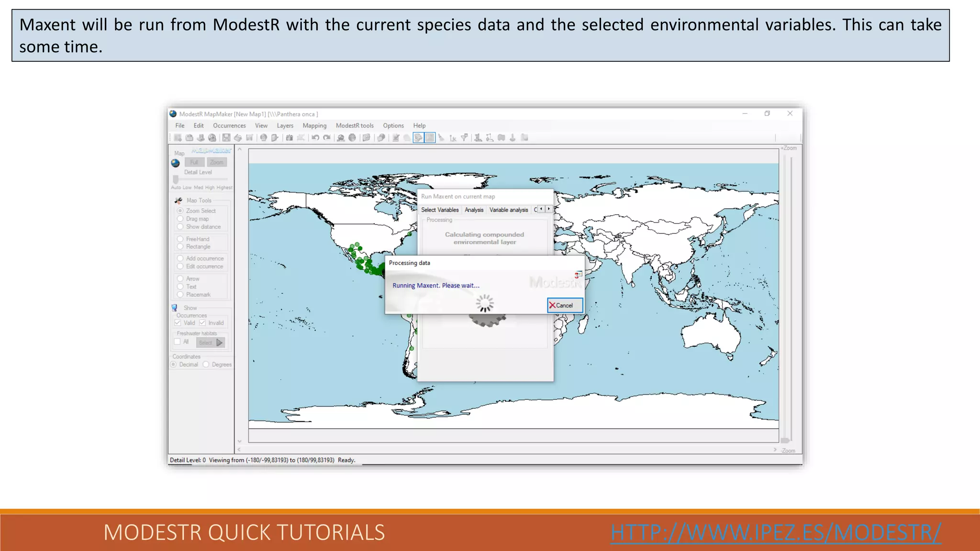Click the Detail Level slider handle
980x551 pixels.
point(176,179)
